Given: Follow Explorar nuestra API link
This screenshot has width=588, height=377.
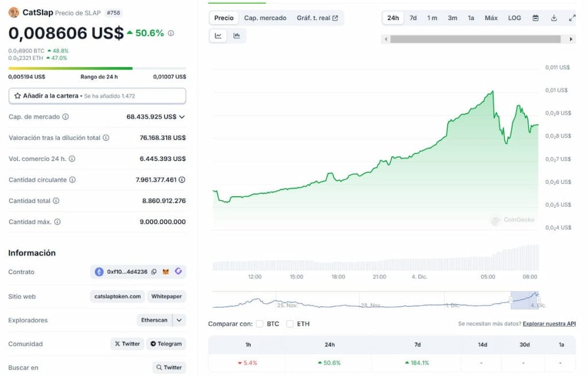Looking at the screenshot, I should 549,324.
